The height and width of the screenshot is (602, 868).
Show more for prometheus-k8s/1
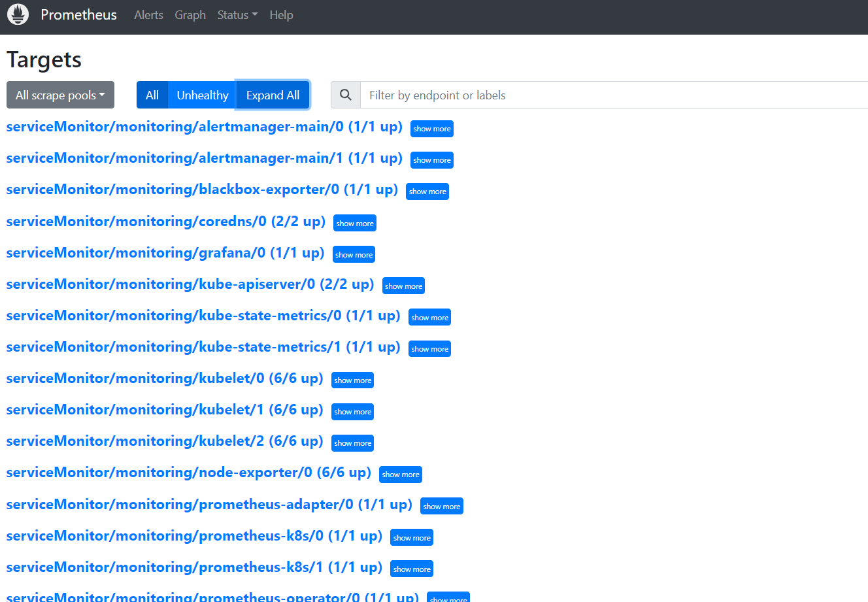coord(412,569)
